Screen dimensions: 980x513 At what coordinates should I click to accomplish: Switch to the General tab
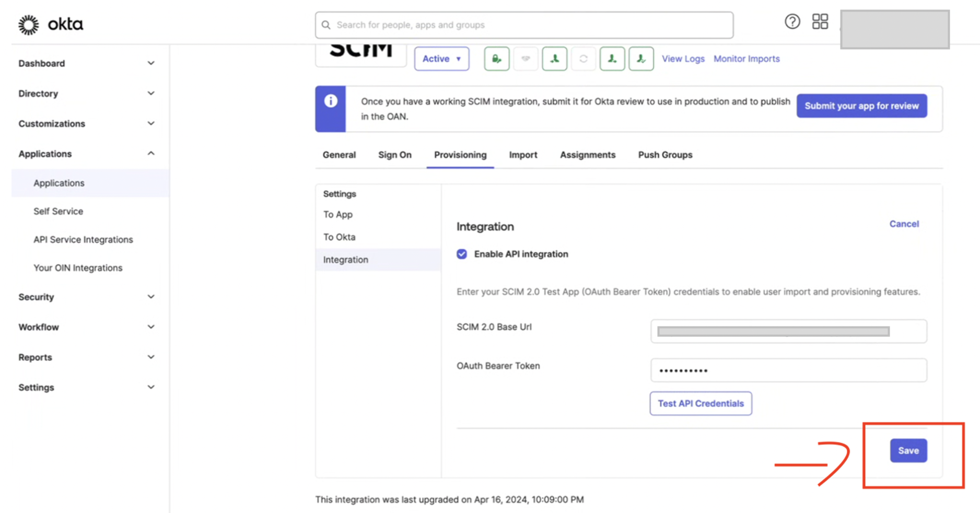339,155
